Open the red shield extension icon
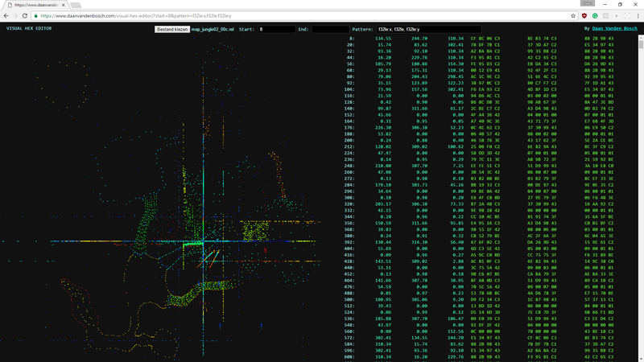The width and height of the screenshot is (644, 362). pos(584,15)
